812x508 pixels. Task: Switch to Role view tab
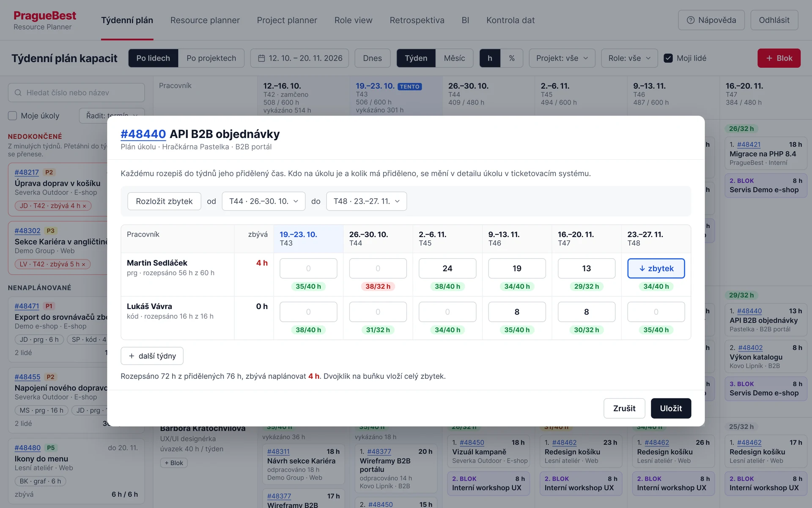click(353, 20)
